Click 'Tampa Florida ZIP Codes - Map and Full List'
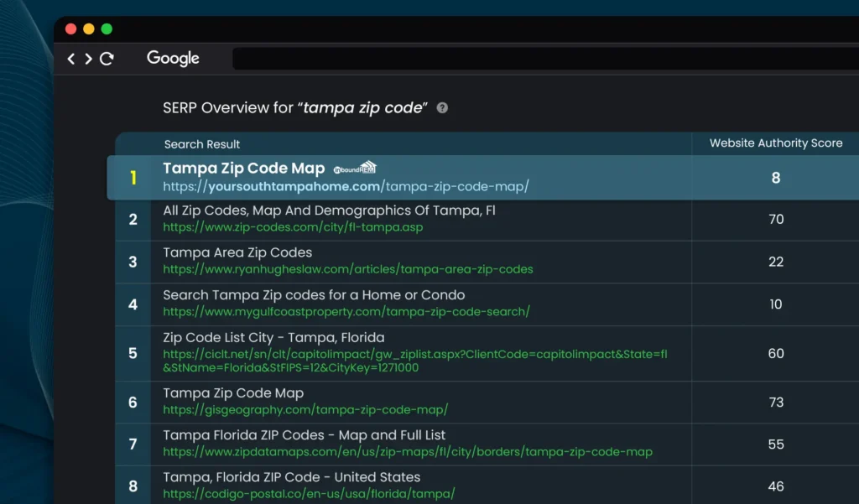Screen dimensions: 859x504 [304, 435]
